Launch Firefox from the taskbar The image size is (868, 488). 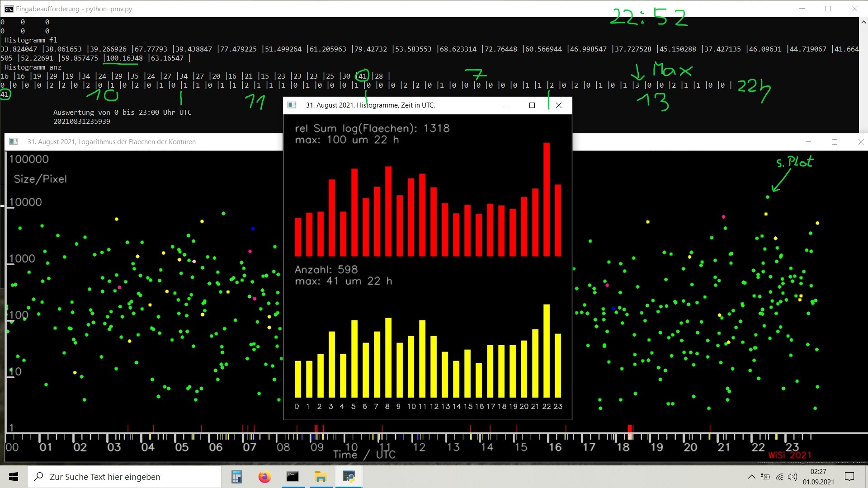[x=264, y=477]
